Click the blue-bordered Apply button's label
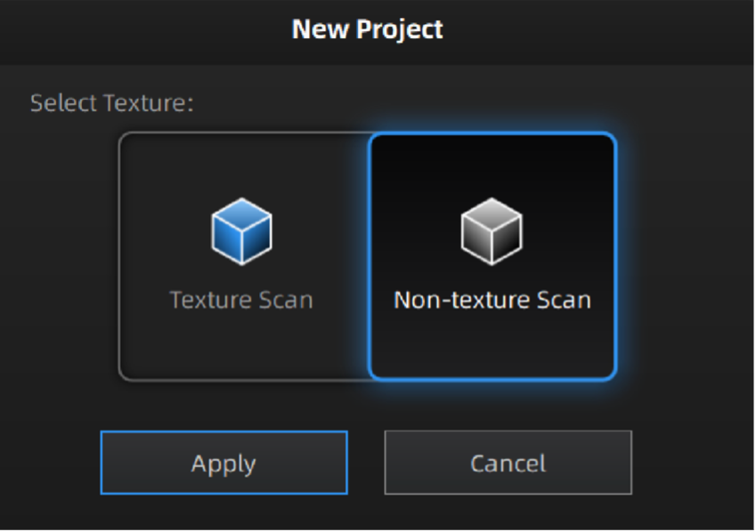 point(224,463)
